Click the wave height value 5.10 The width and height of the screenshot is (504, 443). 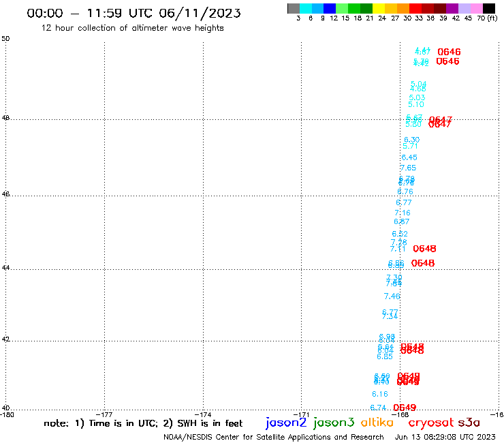click(416, 104)
